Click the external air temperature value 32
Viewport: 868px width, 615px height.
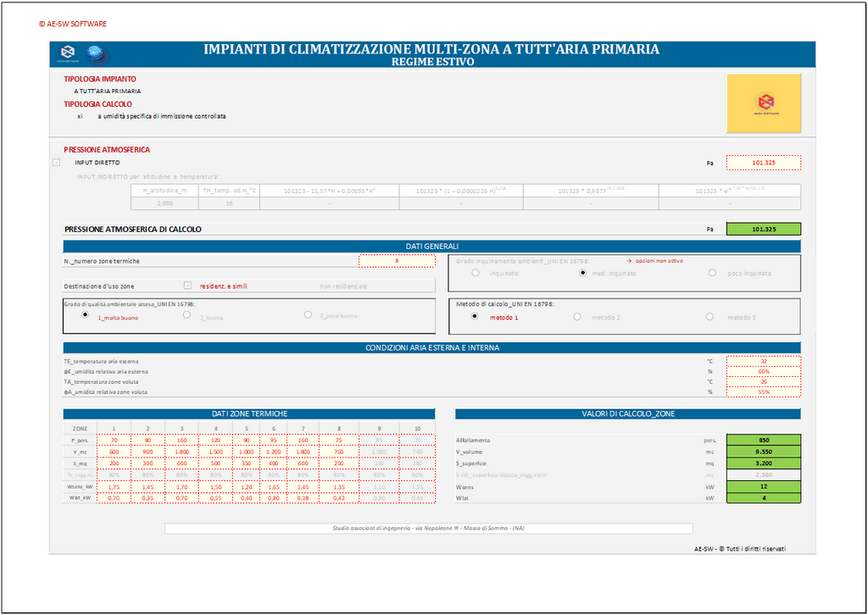click(763, 361)
